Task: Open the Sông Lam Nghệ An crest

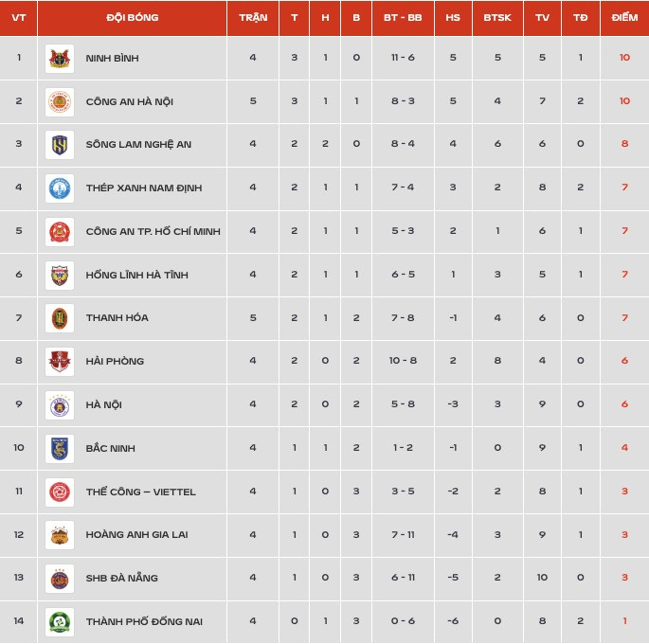Action: tap(60, 145)
